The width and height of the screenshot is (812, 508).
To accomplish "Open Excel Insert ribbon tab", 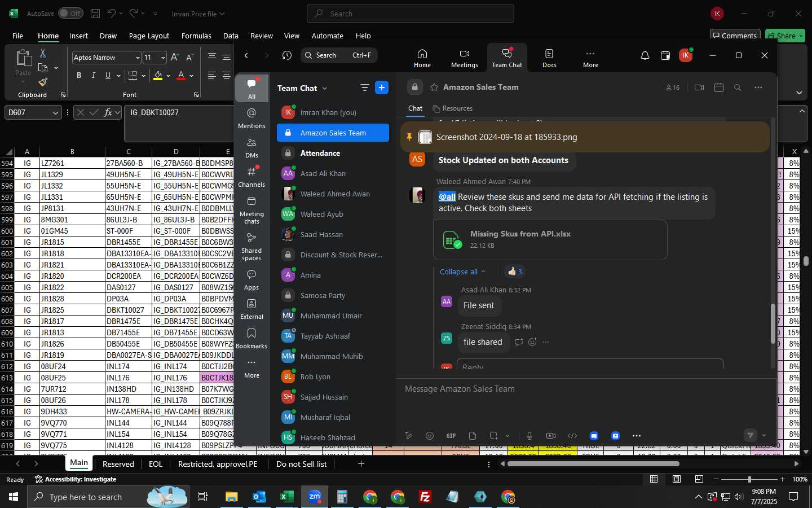I will coord(79,36).
